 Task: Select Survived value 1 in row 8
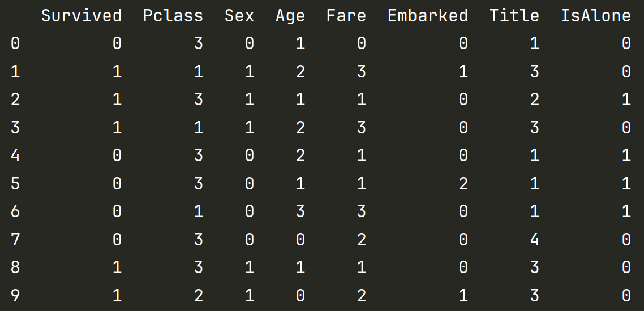117,267
